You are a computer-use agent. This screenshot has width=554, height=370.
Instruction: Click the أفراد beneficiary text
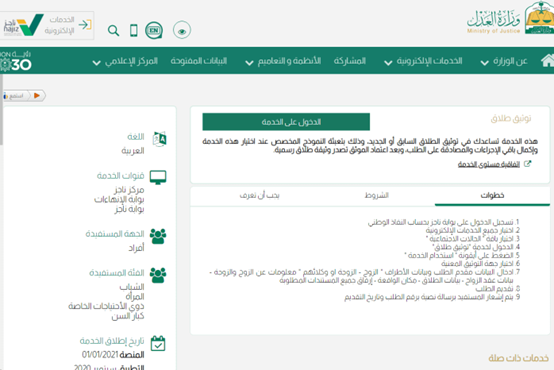pyautogui.click(x=136, y=248)
